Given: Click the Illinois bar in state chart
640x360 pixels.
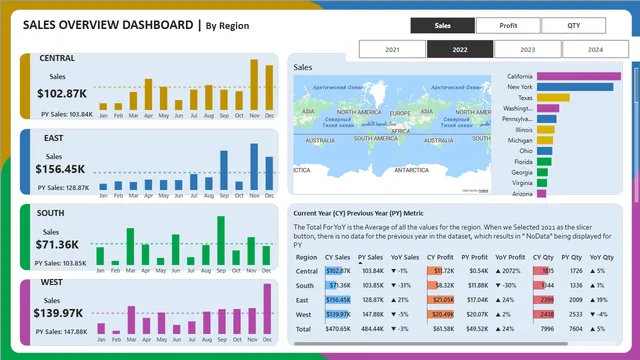Looking at the screenshot, I should tap(546, 130).
